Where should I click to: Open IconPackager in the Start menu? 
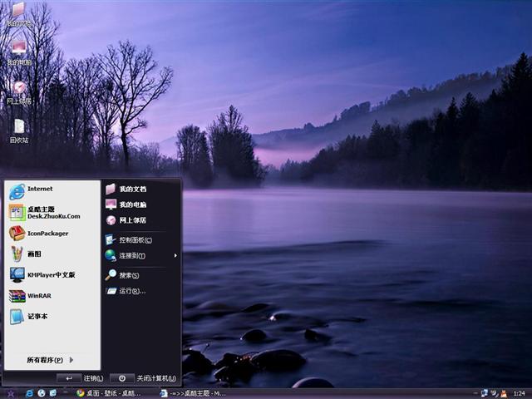coord(52,234)
